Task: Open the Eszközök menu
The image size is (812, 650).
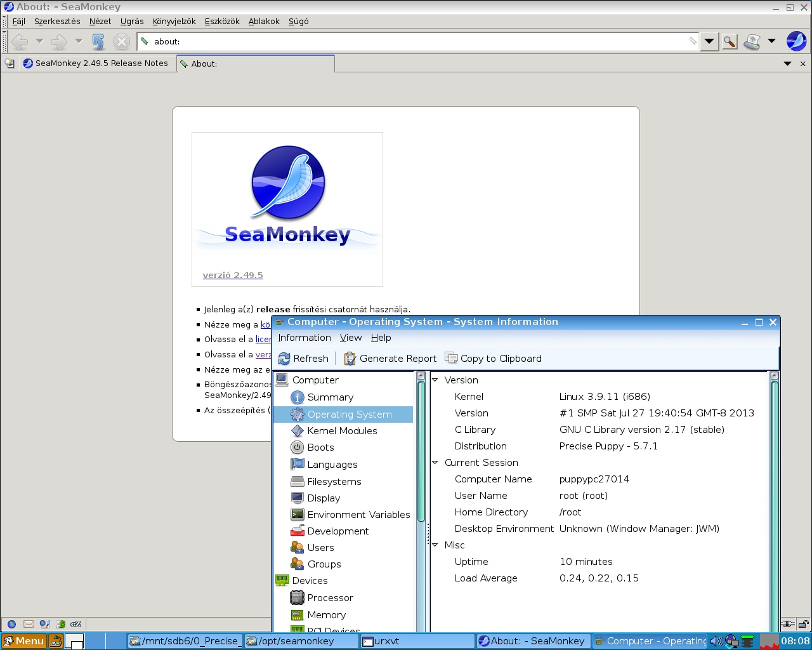Action: (222, 21)
